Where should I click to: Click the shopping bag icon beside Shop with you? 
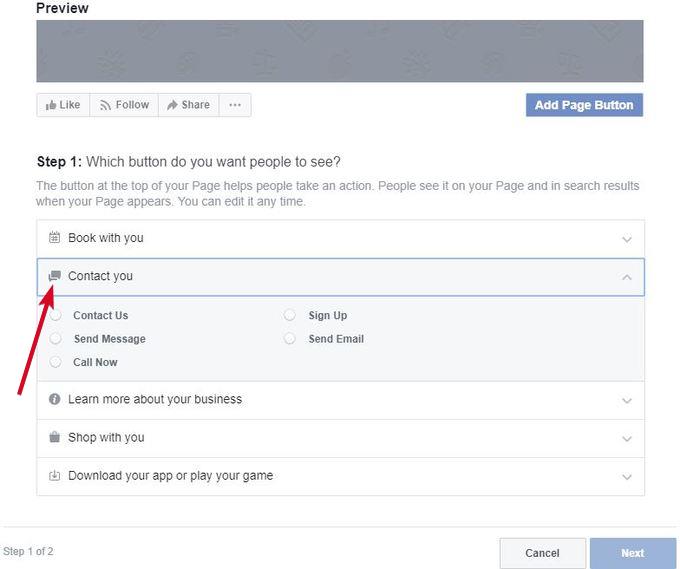(x=55, y=437)
